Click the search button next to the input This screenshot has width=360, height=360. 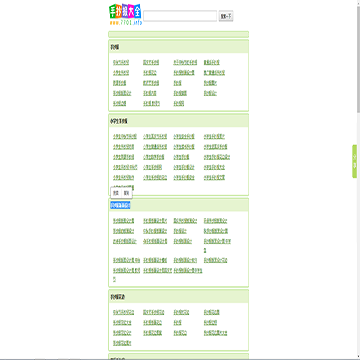click(x=226, y=16)
